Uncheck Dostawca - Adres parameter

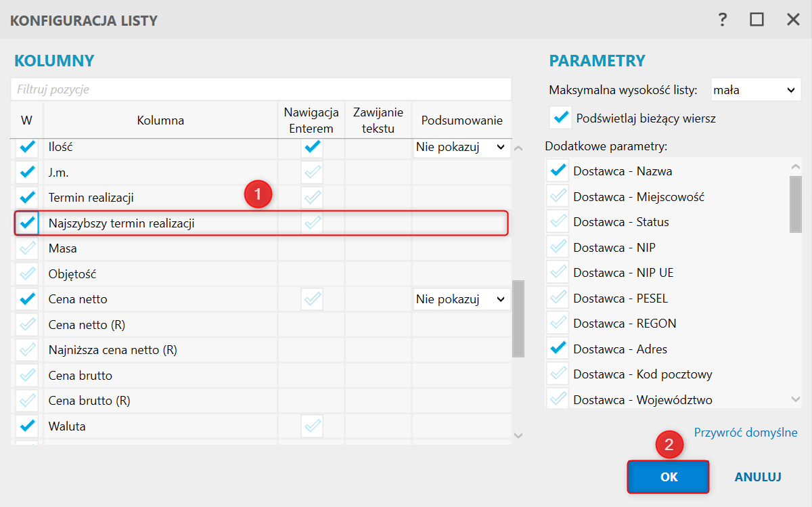[558, 349]
